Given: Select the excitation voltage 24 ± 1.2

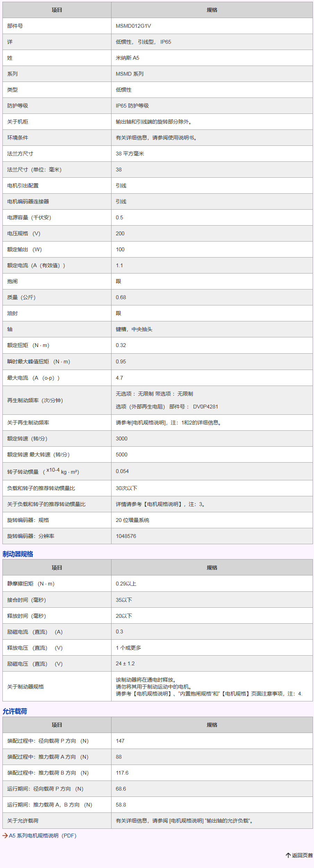Looking at the screenshot, I should pyautogui.click(x=125, y=664).
